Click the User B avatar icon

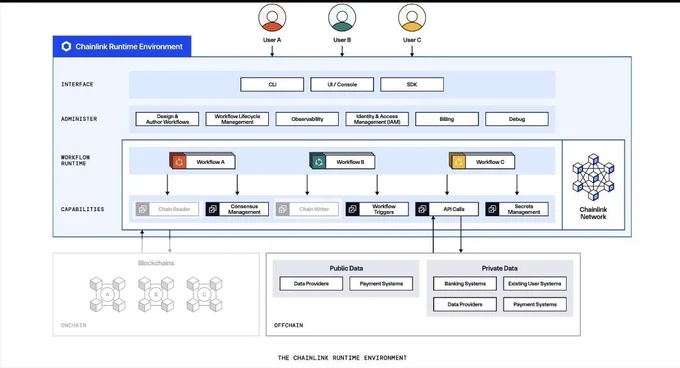coord(342,17)
